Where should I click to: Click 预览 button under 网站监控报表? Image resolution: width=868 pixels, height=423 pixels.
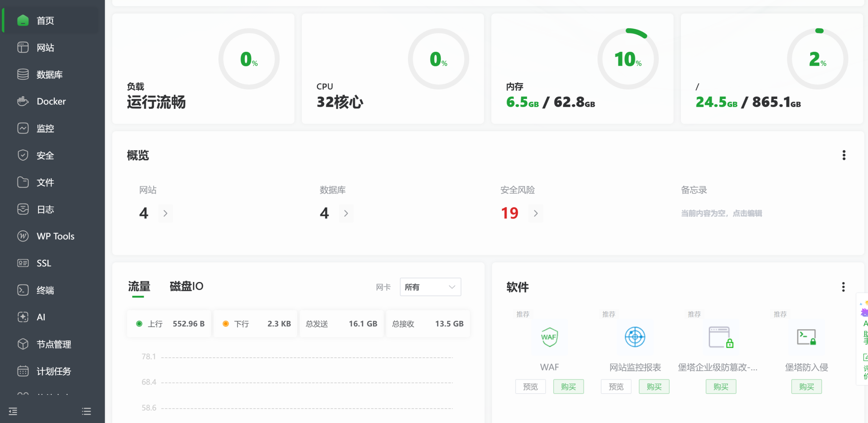616,386
